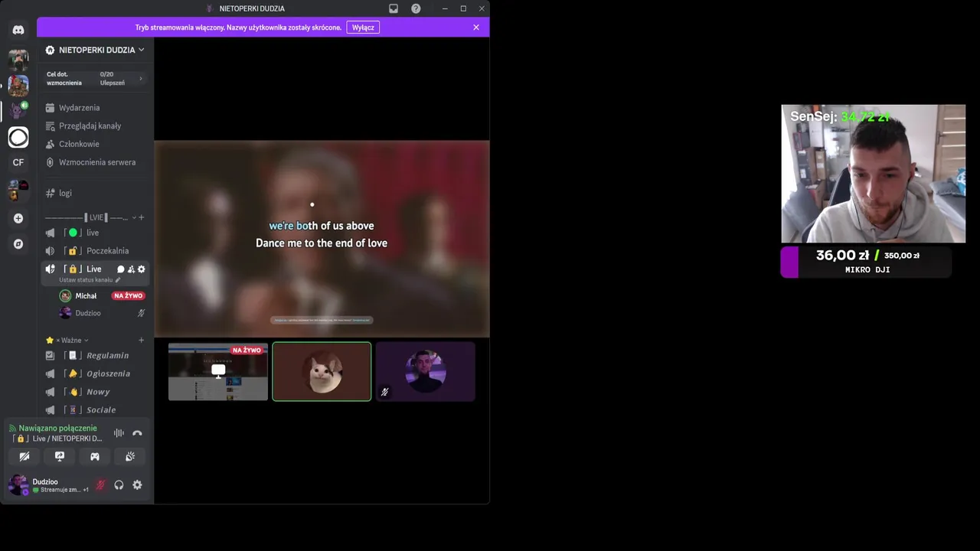
Task: Invite people to the Live voice channel
Action: [131, 269]
